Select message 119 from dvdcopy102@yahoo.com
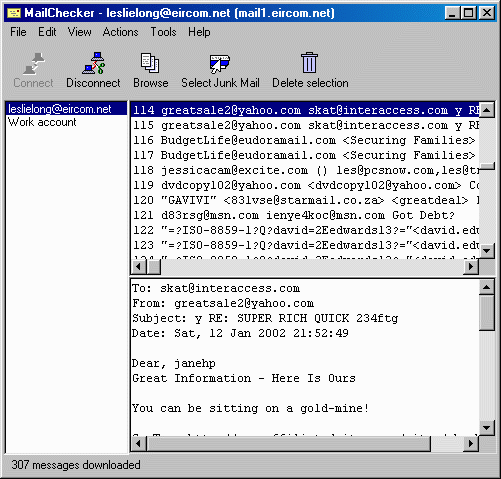Viewport: 501px width, 479px height. point(305,185)
